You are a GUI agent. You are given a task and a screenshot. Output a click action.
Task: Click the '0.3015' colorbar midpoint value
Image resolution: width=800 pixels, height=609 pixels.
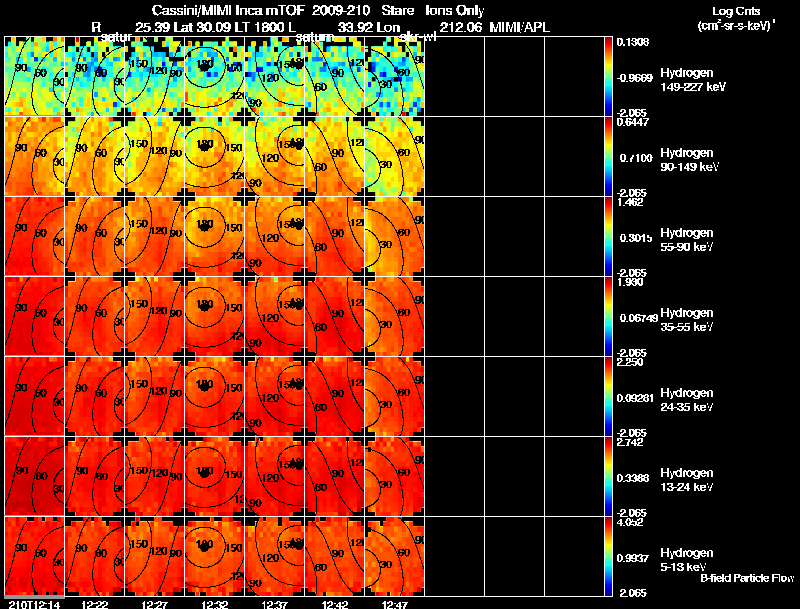636,238
